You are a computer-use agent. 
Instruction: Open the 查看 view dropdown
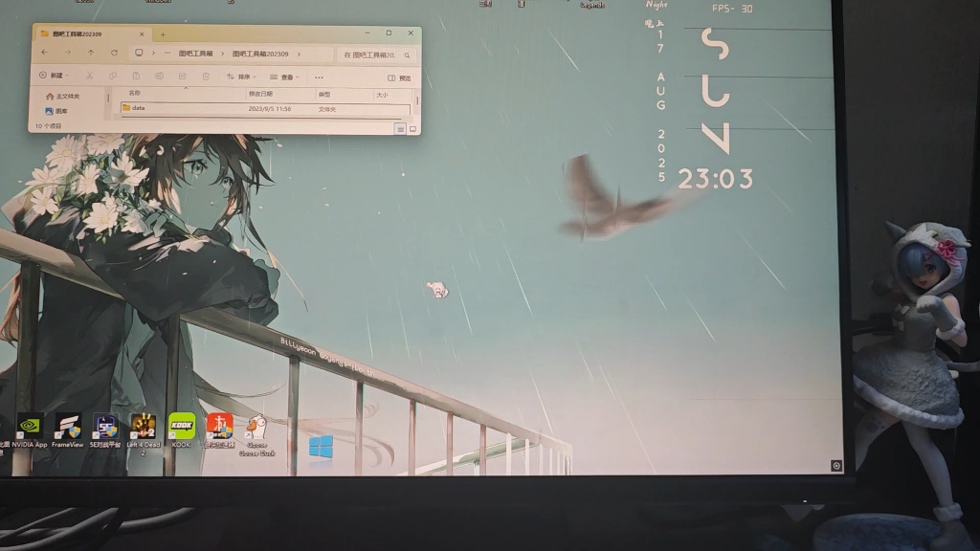point(284,77)
